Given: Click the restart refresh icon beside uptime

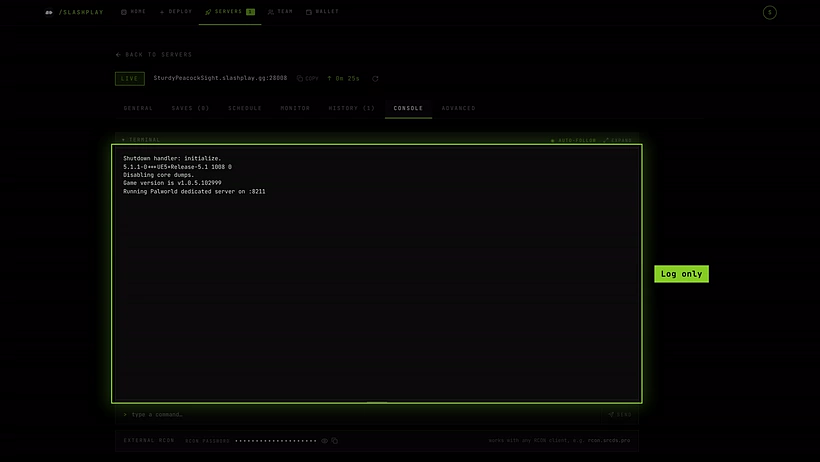Looking at the screenshot, I should tap(375, 78).
